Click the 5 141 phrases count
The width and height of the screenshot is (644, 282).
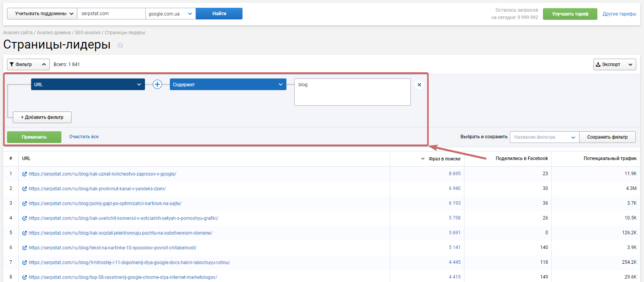[455, 247]
